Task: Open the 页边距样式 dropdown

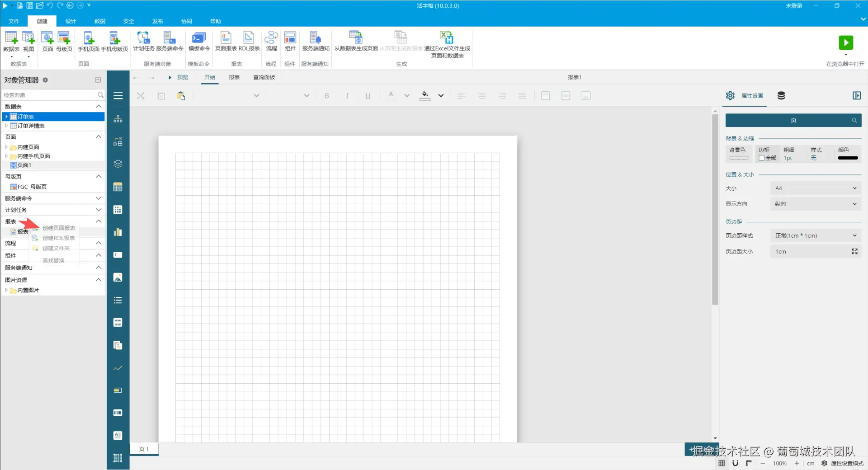Action: 816,236
